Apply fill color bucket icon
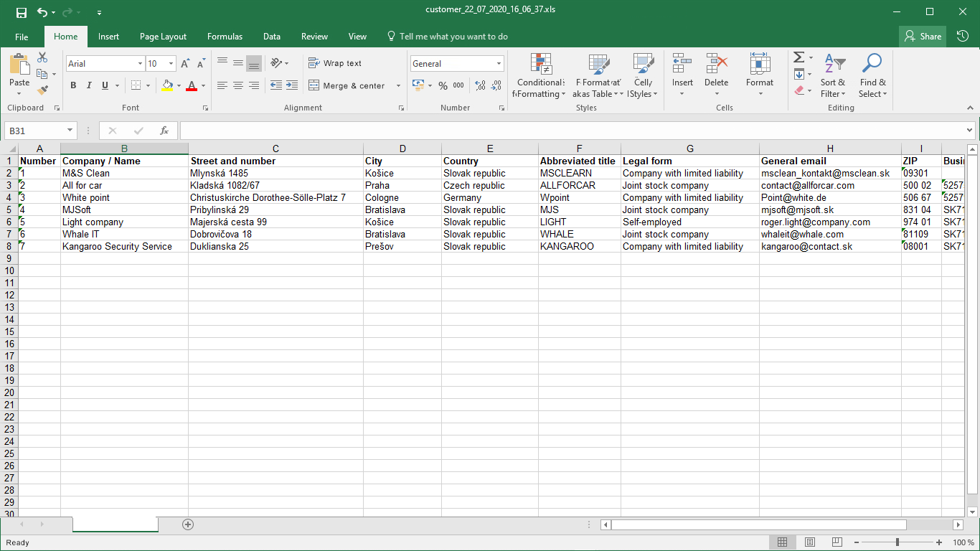This screenshot has width=980, height=551. (x=167, y=85)
